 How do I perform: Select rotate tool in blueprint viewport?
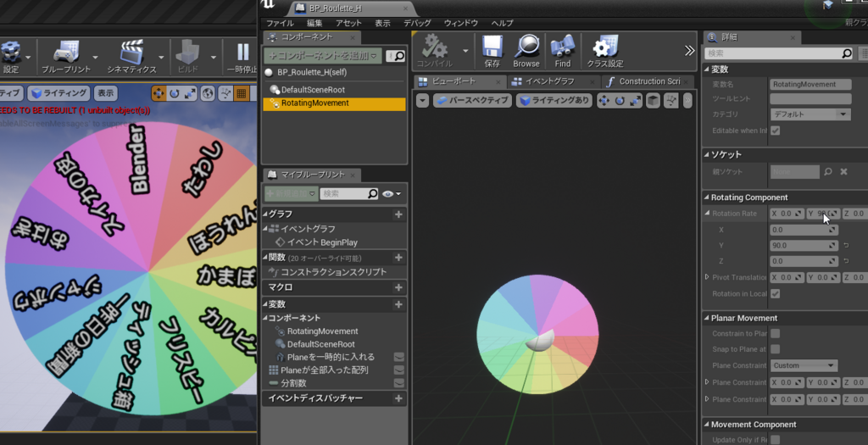click(620, 101)
